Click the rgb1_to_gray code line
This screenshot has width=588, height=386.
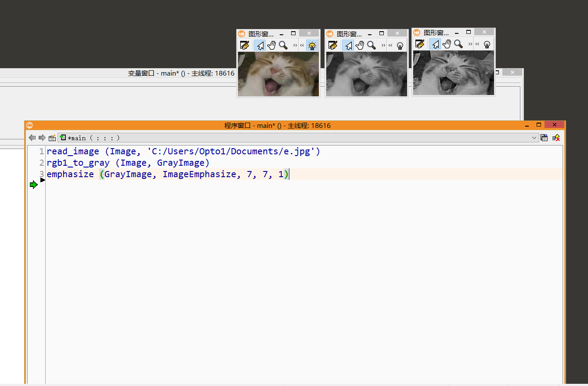click(x=128, y=163)
